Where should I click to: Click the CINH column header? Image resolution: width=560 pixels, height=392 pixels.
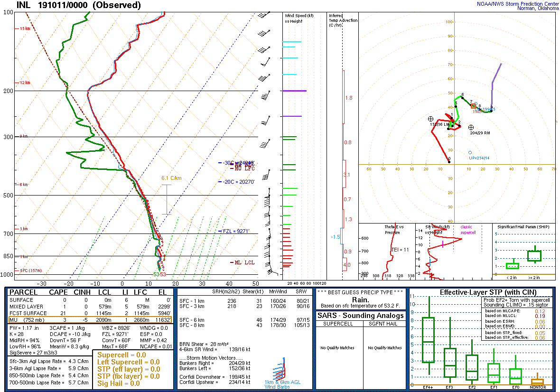(x=82, y=292)
